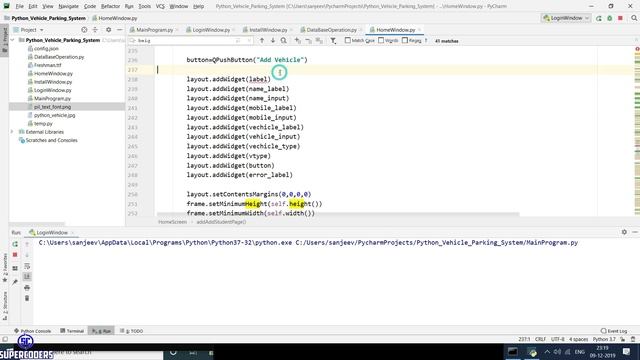Viewport: 640px width, 360px height.
Task: Click addAddStudentPage() in breadcrumb bar
Action: tap(221, 222)
